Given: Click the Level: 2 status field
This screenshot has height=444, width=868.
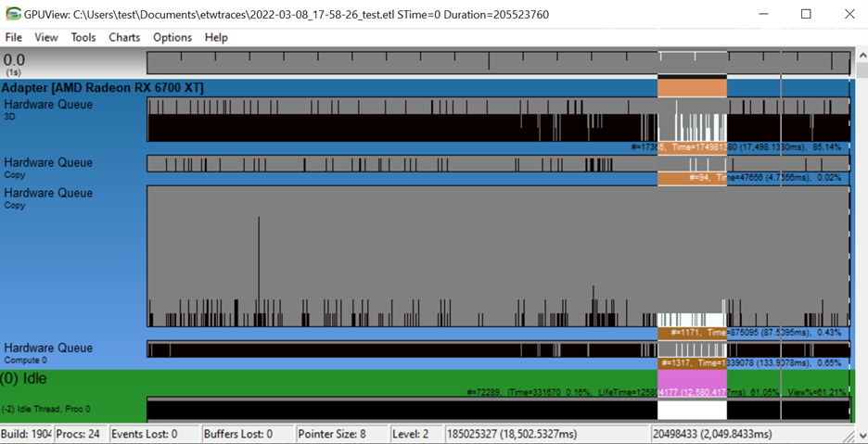Looking at the screenshot, I should click(x=415, y=434).
